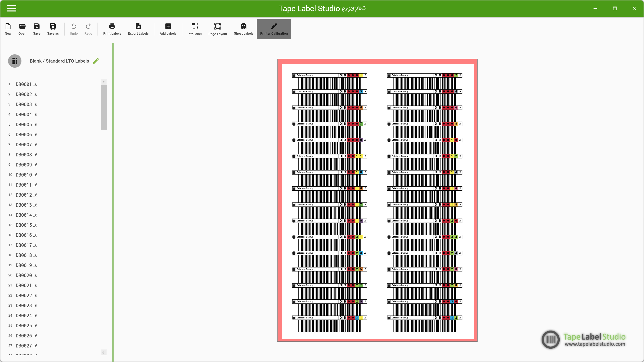Click the DB0001 label on page preview
644x362 pixels.
[329, 81]
